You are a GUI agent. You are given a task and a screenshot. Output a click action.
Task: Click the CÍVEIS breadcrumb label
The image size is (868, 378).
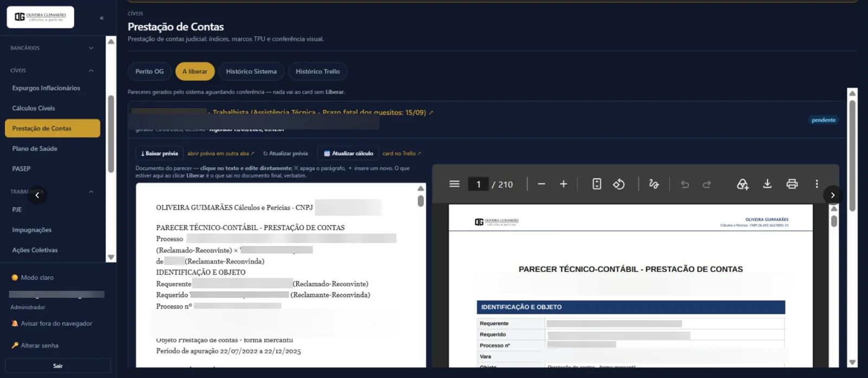[136, 13]
